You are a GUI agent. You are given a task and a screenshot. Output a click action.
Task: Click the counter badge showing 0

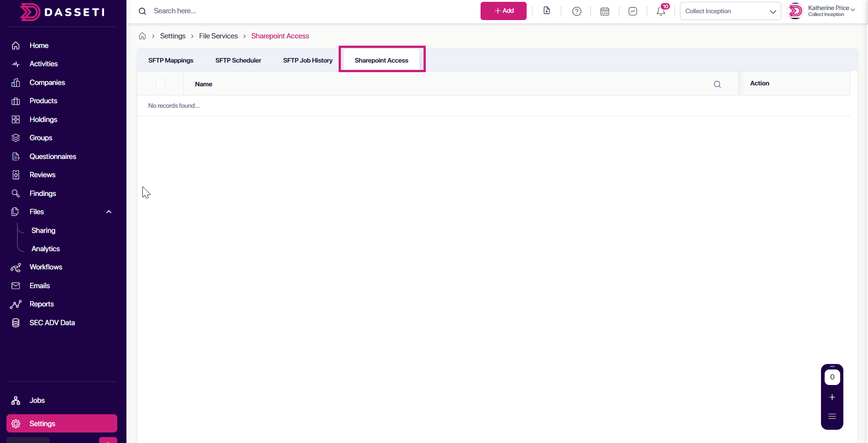pyautogui.click(x=832, y=377)
